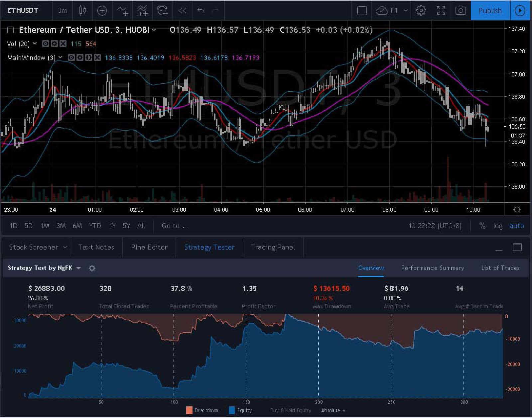The height and width of the screenshot is (418, 532).
Task: Set the chart range to 1D
Action: tap(13, 226)
